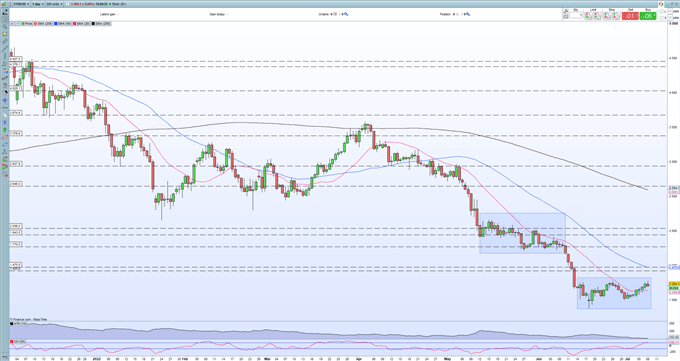The image size is (680, 361).
Task: Click the 2 837.8 horizontal level label
Action: [x=16, y=164]
